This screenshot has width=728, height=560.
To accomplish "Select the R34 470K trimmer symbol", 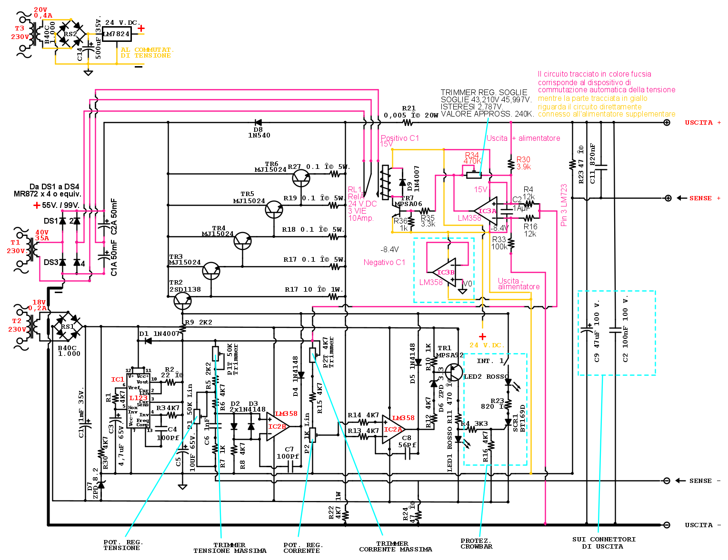I will pyautogui.click(x=473, y=174).
